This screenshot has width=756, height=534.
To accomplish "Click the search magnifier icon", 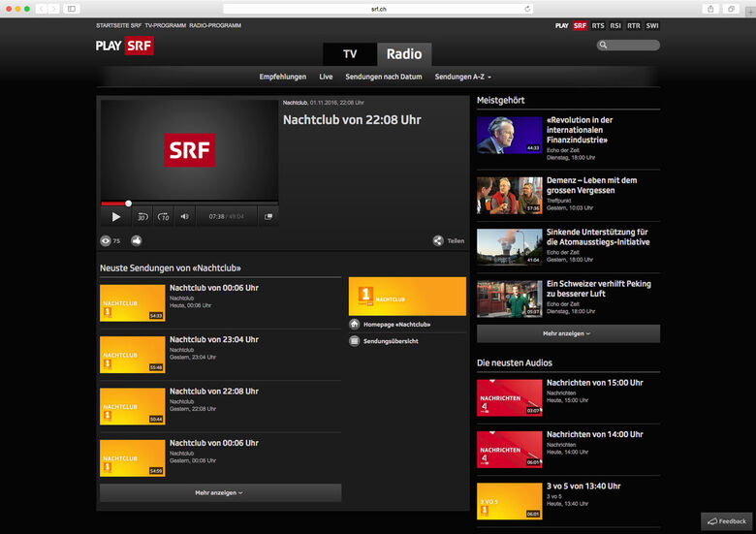I will (x=603, y=45).
